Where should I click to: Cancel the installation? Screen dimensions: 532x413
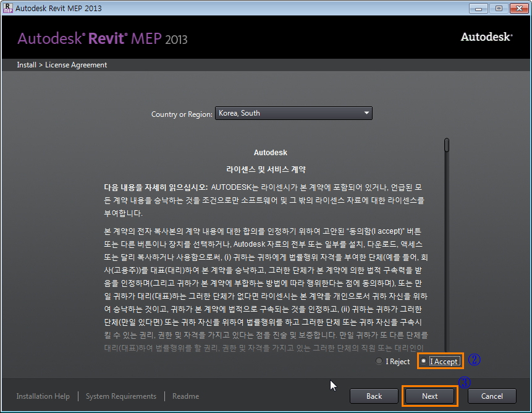(x=492, y=396)
